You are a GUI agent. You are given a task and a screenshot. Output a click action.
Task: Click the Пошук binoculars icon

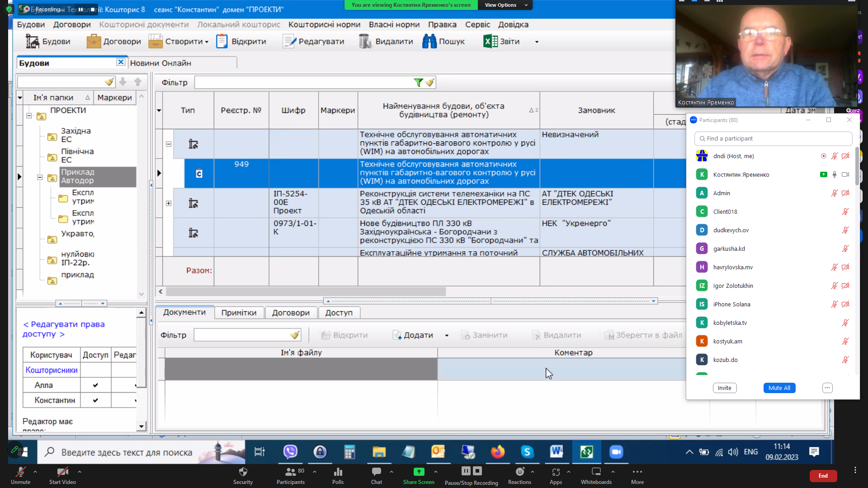point(429,42)
